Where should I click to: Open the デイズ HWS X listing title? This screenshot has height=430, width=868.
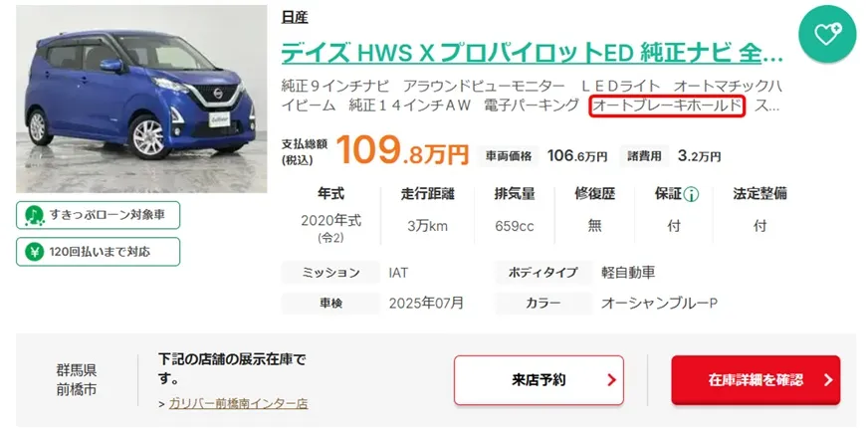(x=532, y=53)
